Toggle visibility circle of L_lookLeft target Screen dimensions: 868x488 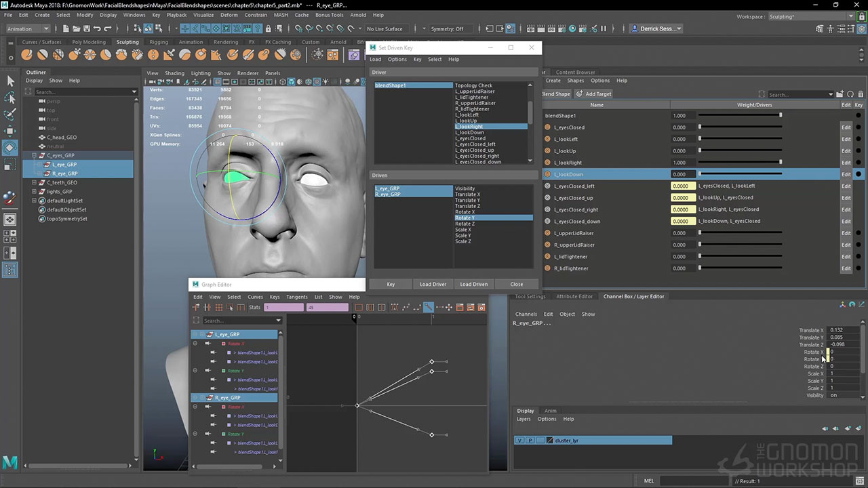coord(548,139)
